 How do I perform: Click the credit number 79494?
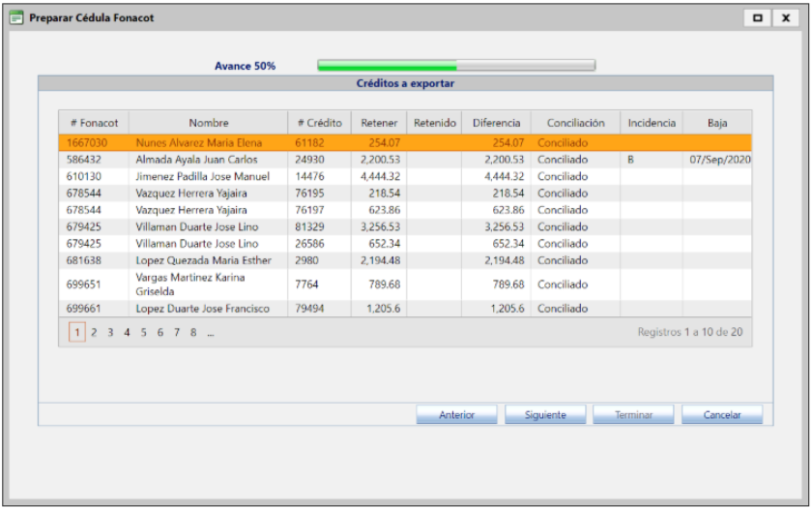309,309
